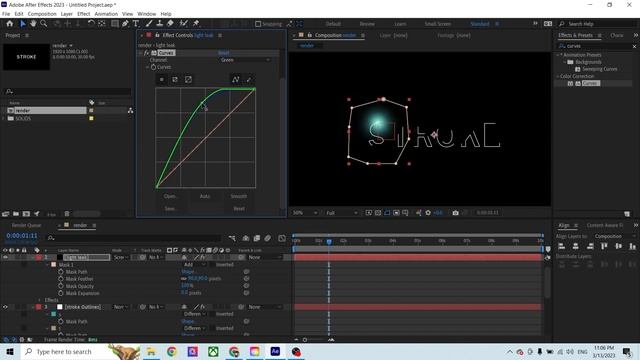Image resolution: width=640 pixels, height=360 pixels.
Task: Open Mask 1 mode dropdown set to Add
Action: 194,264
